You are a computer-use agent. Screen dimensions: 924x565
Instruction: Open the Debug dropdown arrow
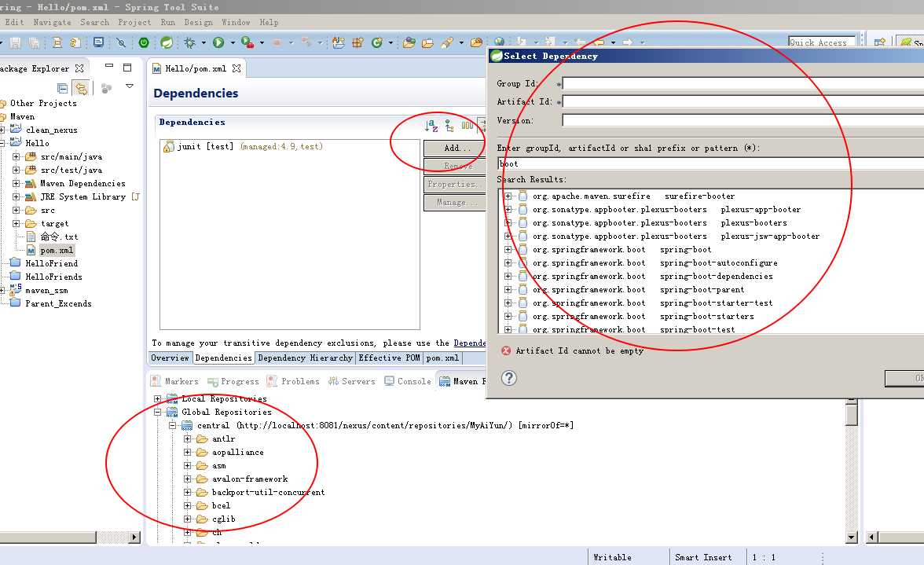[204, 42]
